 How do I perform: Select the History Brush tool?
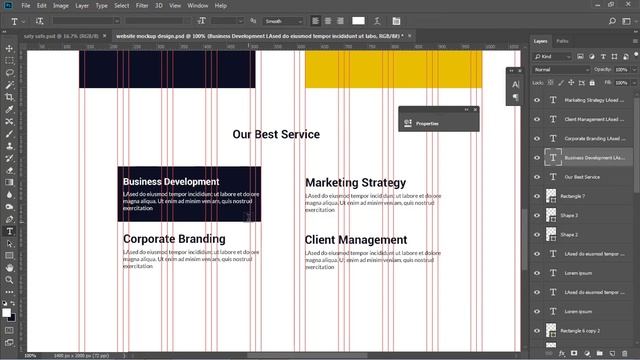(9, 158)
